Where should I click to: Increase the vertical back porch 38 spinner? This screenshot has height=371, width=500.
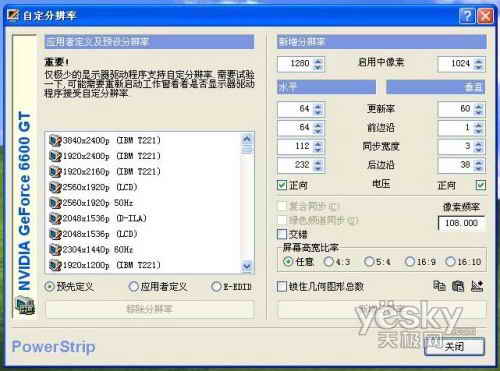478,162
